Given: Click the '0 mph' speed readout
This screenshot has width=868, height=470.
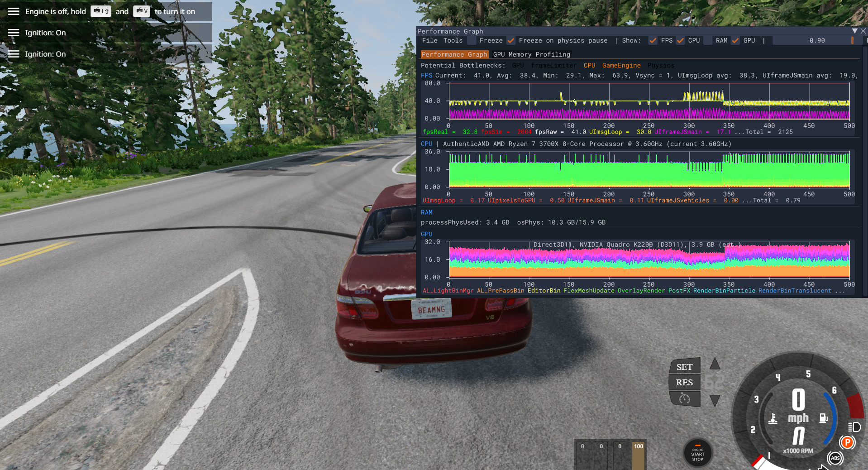Looking at the screenshot, I should (798, 406).
